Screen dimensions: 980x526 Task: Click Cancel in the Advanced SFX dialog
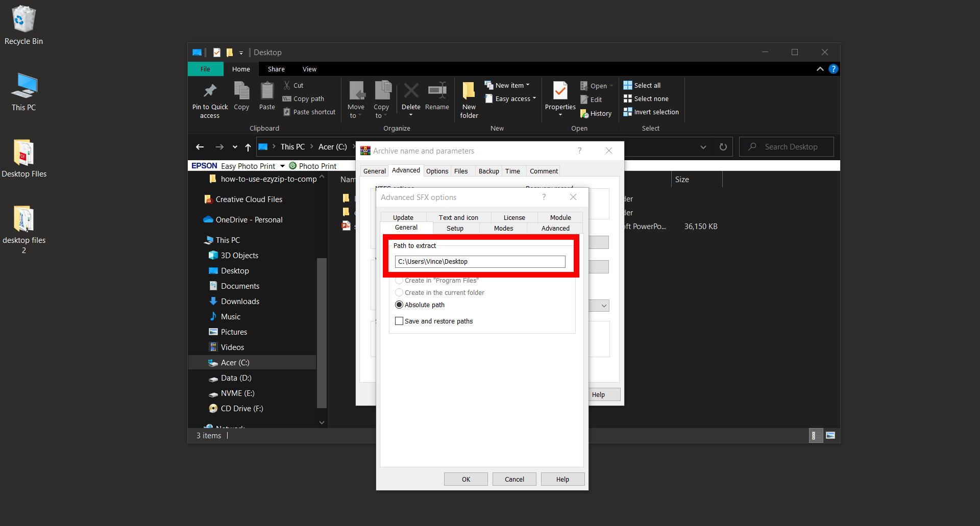[514, 479]
